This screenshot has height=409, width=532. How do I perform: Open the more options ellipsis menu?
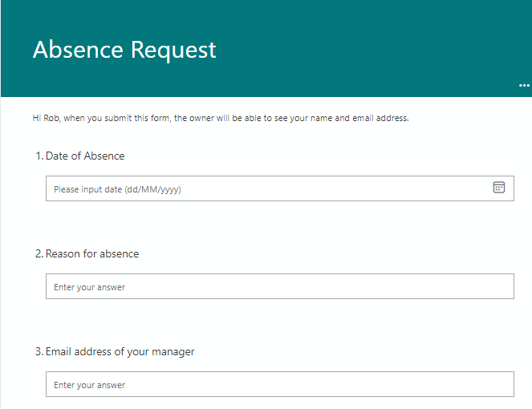524,85
